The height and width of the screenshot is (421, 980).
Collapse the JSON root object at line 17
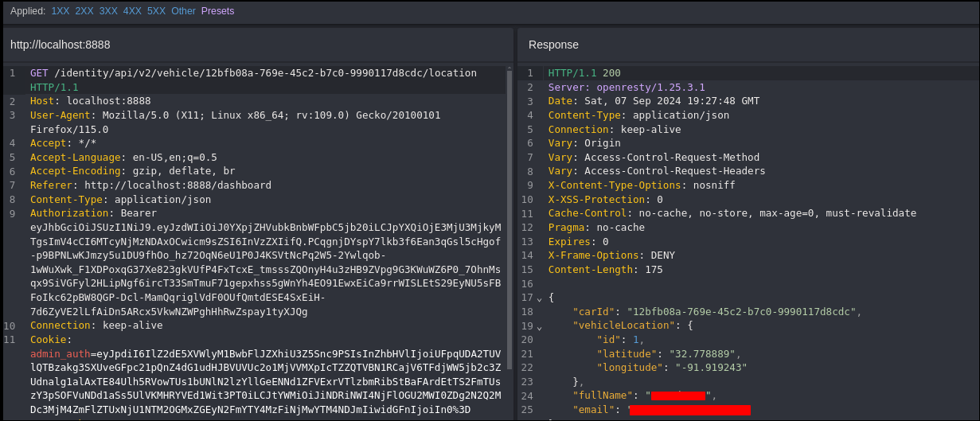coord(539,298)
